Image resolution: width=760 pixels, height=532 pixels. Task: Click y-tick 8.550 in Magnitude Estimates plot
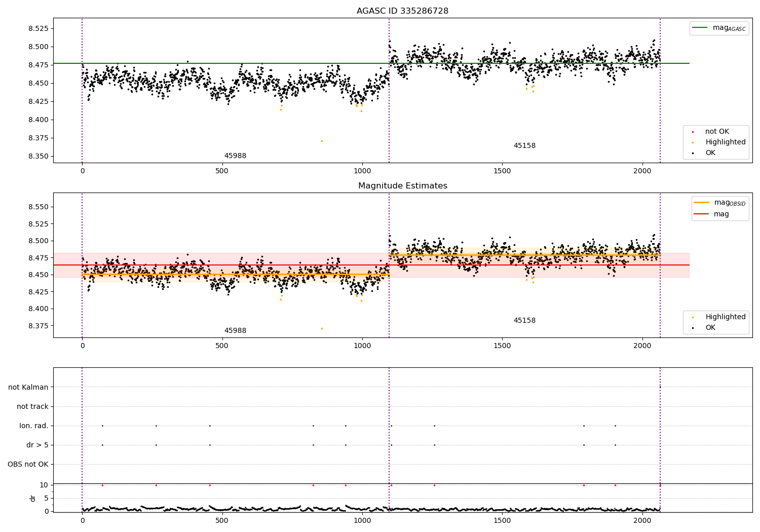39,207
